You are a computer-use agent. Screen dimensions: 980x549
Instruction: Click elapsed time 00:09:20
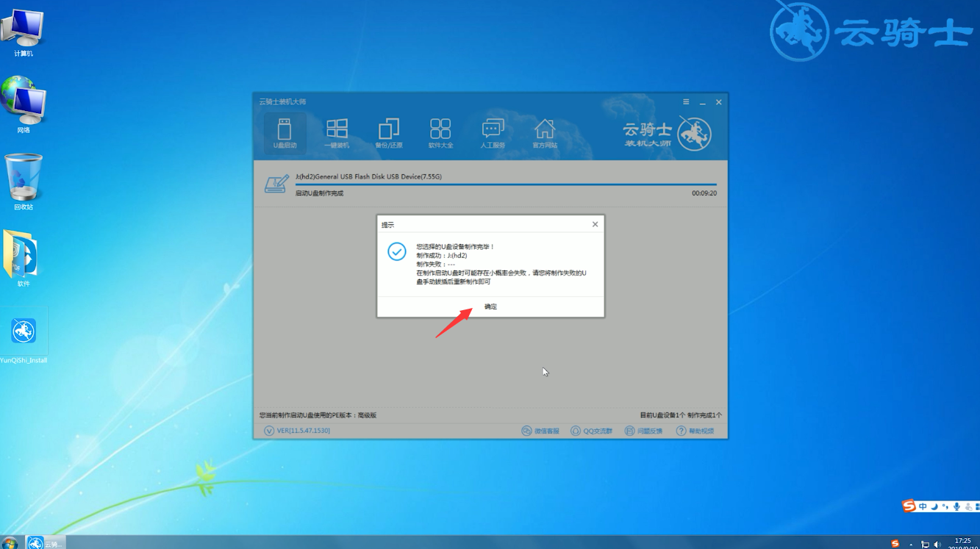click(x=704, y=193)
